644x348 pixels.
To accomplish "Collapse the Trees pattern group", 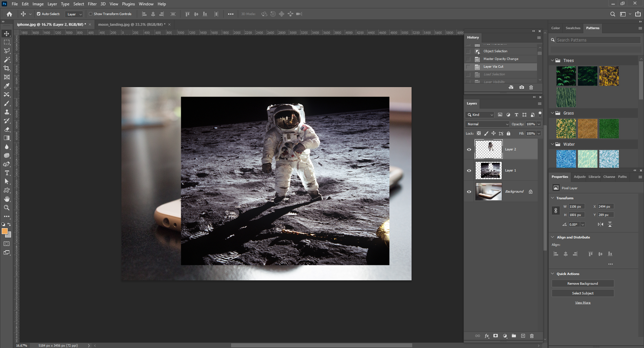I will coord(552,60).
